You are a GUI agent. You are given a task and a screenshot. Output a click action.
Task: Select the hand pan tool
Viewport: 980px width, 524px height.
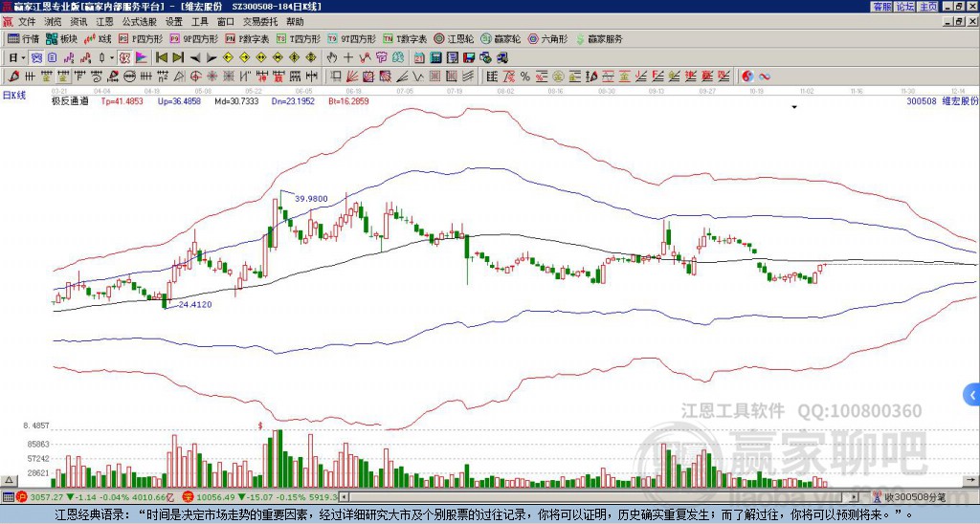click(331, 57)
